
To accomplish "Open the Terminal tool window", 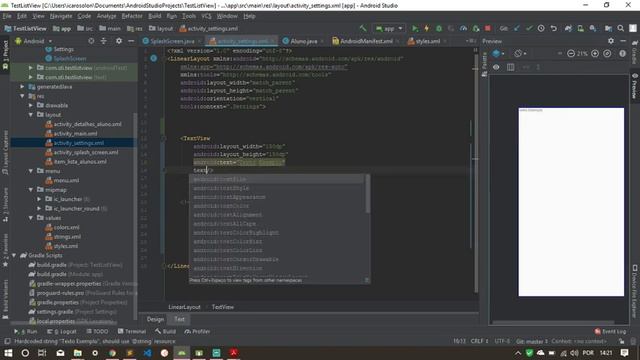I will coord(131,331).
